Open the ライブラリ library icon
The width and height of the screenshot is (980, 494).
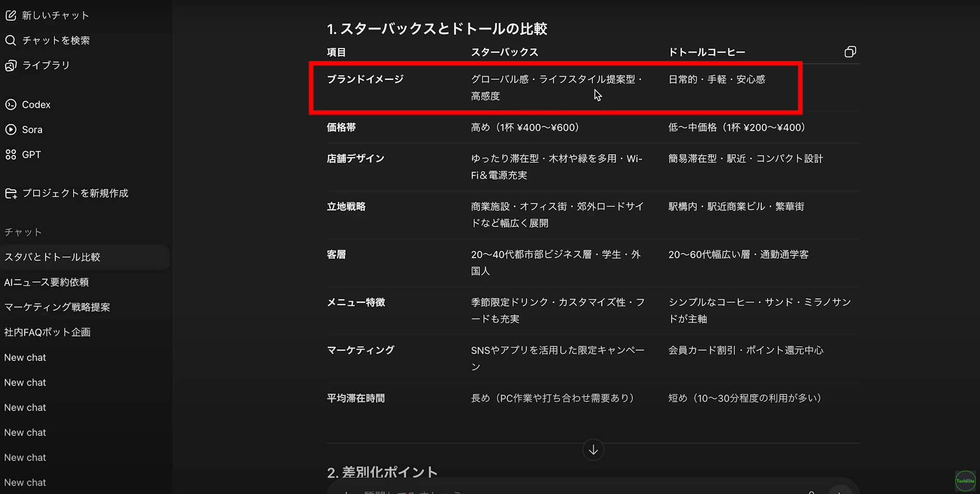coord(10,65)
